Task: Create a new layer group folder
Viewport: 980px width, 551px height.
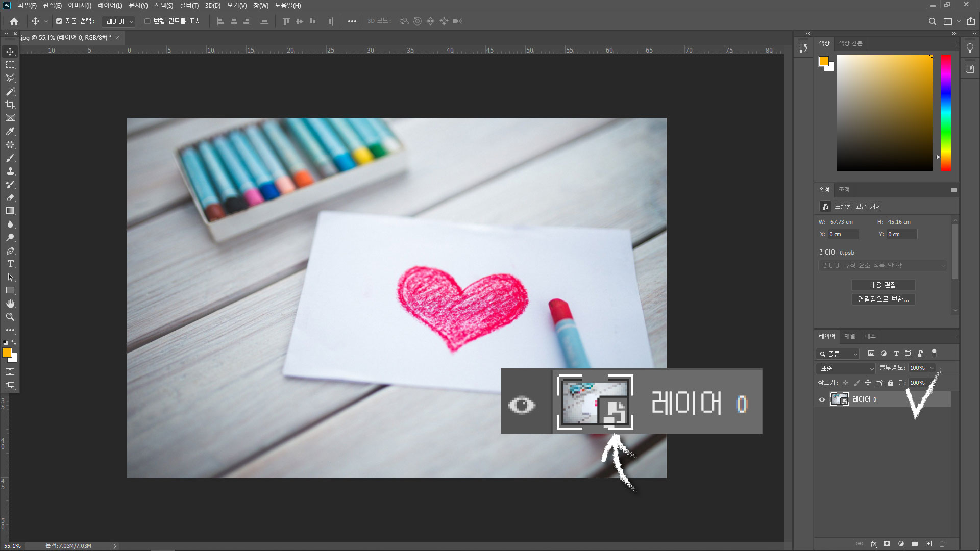Action: (x=915, y=544)
